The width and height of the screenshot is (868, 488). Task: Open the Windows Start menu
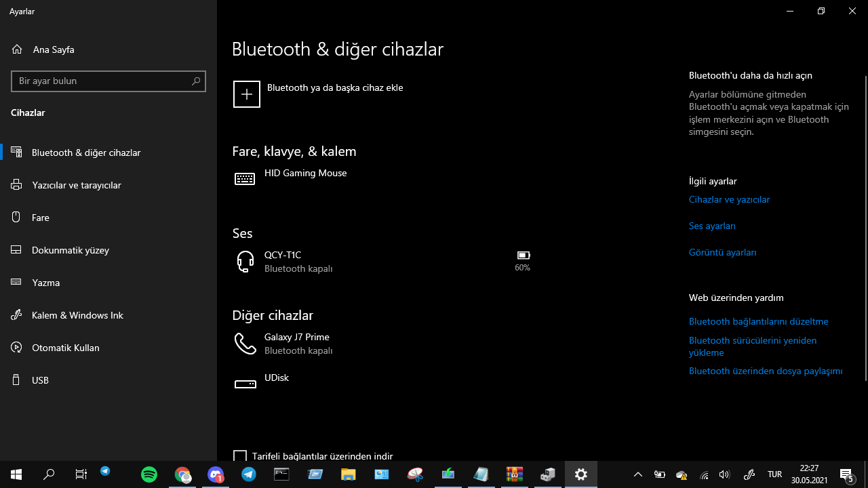coord(16,474)
